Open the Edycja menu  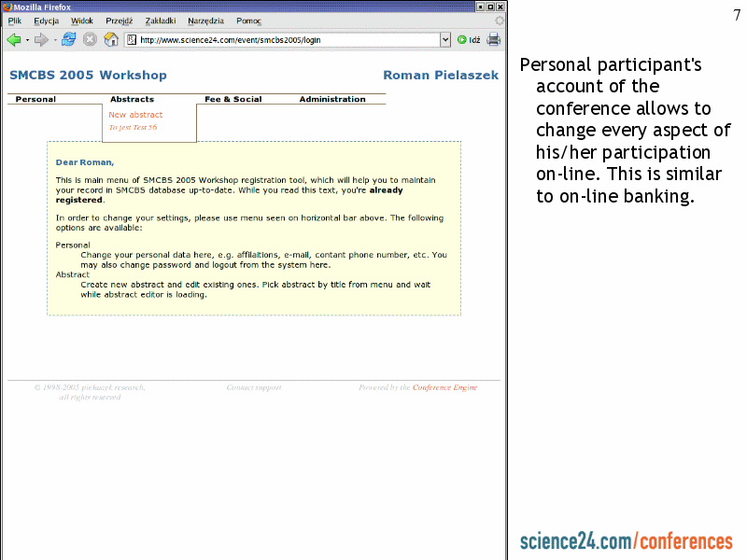[46, 21]
